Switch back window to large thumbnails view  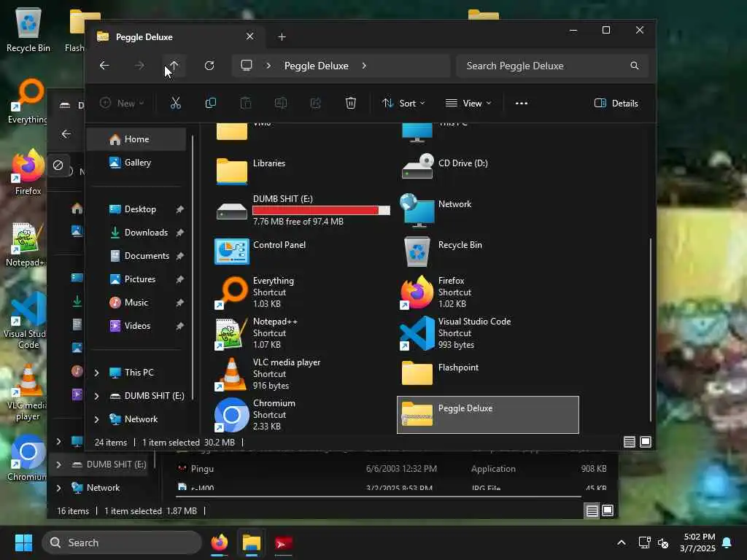coord(608,511)
